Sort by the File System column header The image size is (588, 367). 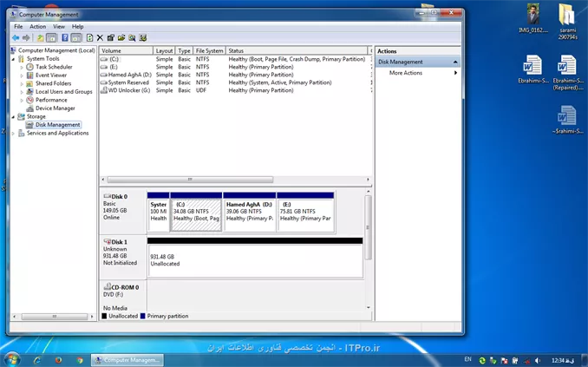[209, 50]
